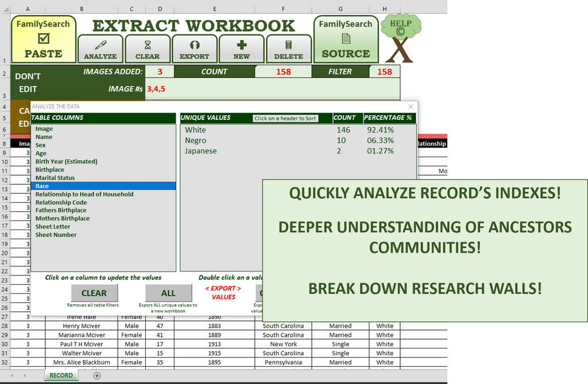Sort unique values by the COUNT header
Image resolution: width=588 pixels, height=384 pixels.
point(346,118)
